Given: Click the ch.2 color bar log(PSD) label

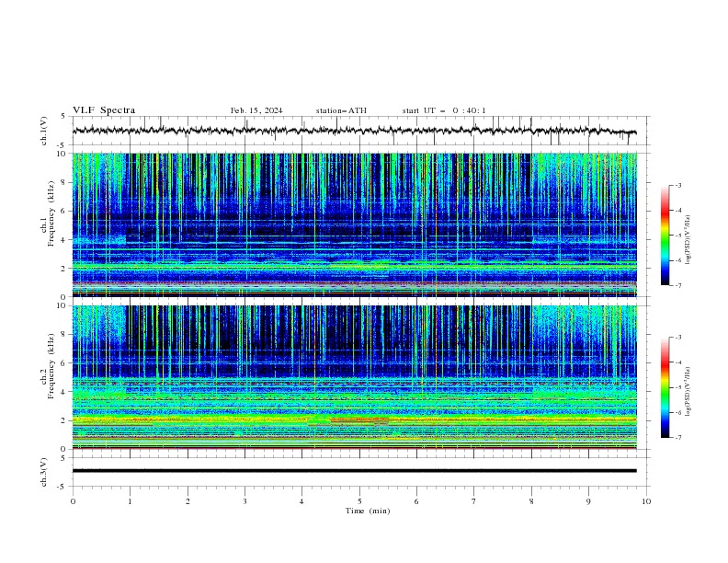Looking at the screenshot, I should pyautogui.click(x=688, y=392).
